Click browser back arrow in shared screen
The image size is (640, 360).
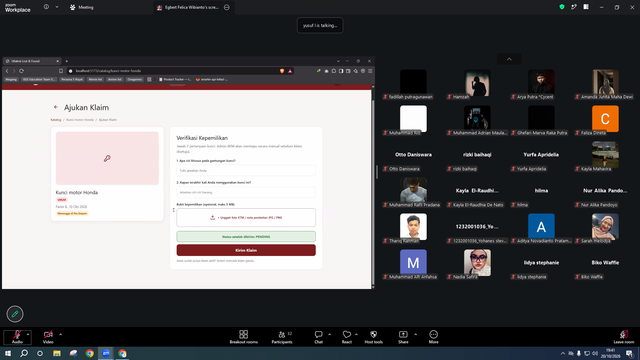[7, 71]
